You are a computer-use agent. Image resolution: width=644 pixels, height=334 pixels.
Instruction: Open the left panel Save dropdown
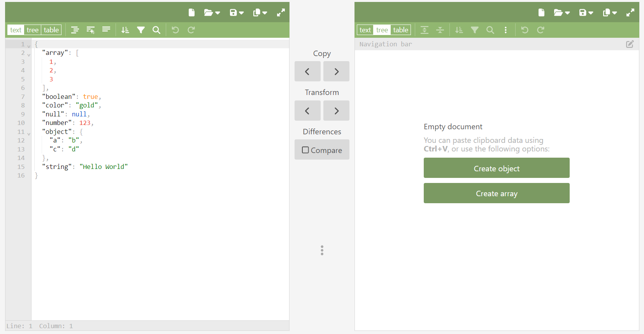pyautogui.click(x=237, y=12)
